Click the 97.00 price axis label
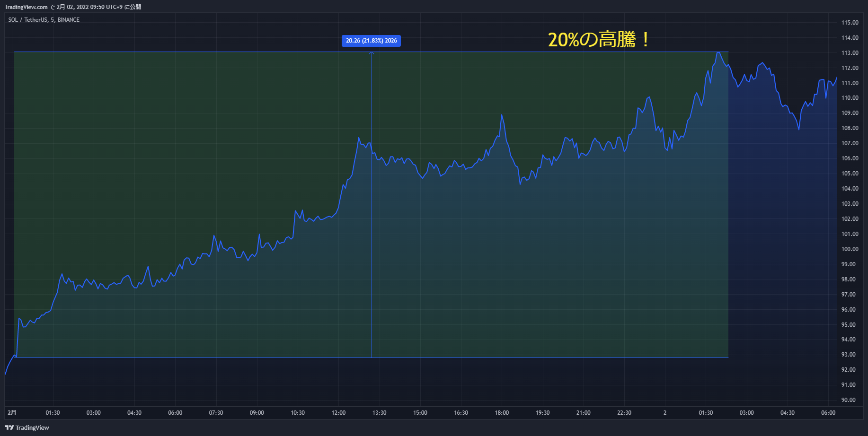Viewport: 868px width, 436px height. click(x=850, y=295)
